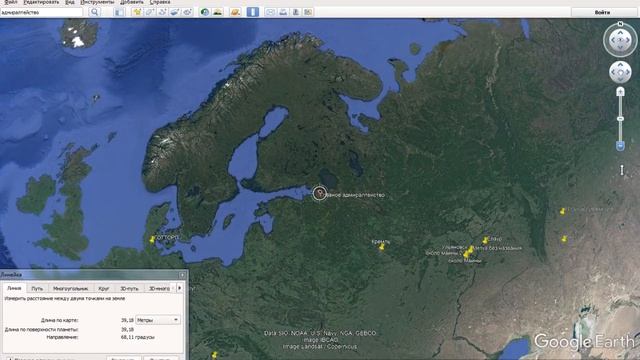Image resolution: width=640 pixels, height=360 pixels.
Task: Open the Вид menu
Action: point(70,2)
